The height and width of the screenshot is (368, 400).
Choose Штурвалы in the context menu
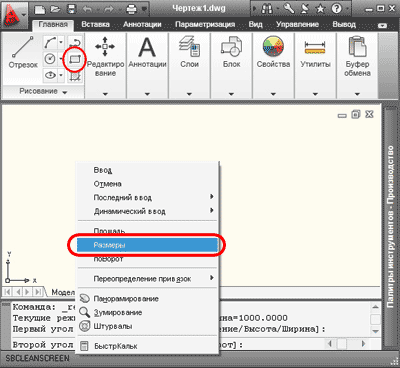point(147,326)
